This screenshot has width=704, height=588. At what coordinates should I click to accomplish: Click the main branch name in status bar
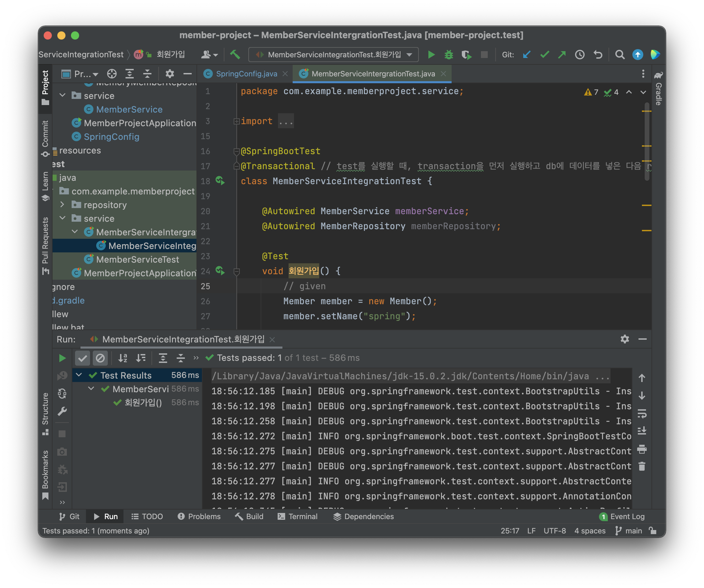click(633, 531)
